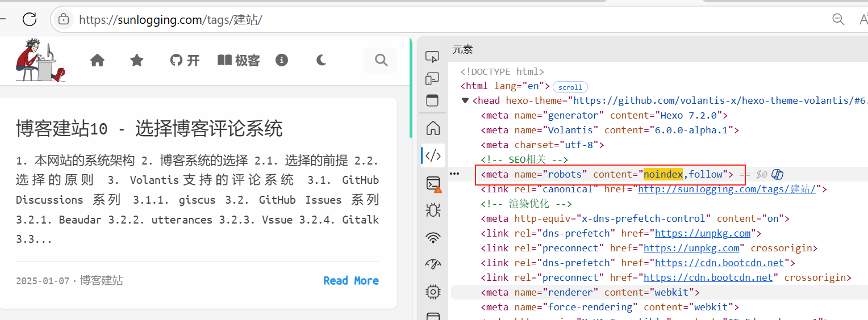
Task: Click the Read More link
Action: tap(350, 280)
